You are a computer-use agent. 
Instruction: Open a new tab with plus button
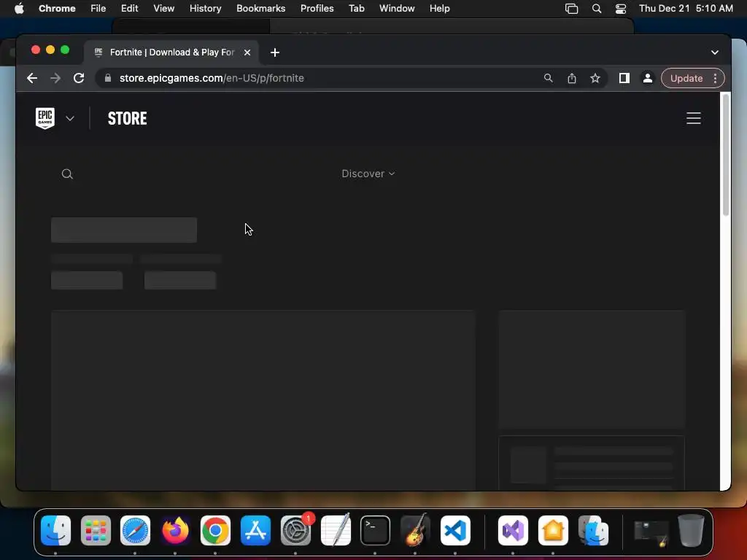click(x=275, y=52)
